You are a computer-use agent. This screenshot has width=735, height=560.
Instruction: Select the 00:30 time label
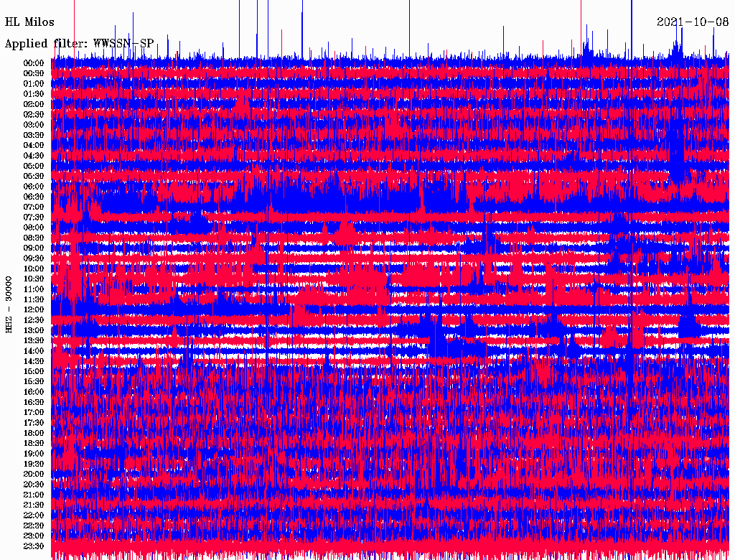coord(34,73)
